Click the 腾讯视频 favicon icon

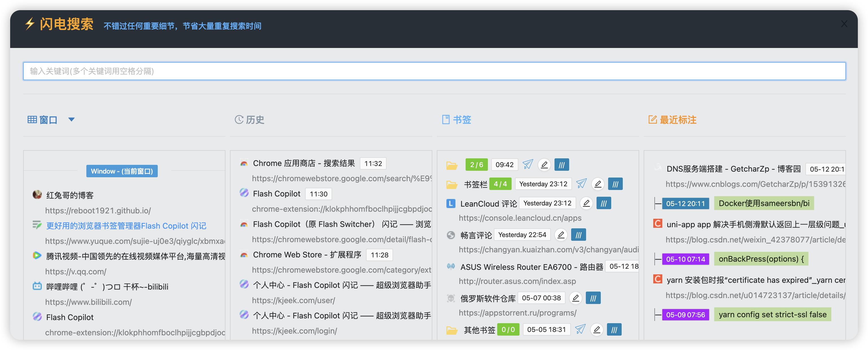pos(37,256)
